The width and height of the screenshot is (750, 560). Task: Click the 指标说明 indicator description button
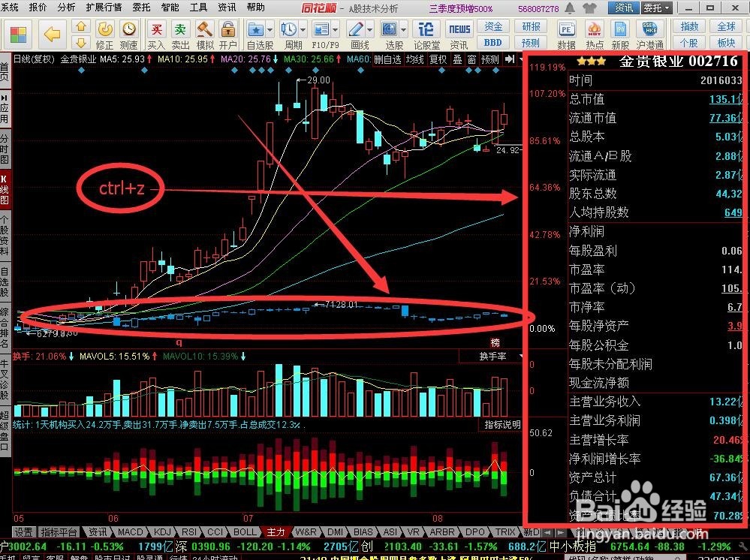pyautogui.click(x=502, y=424)
